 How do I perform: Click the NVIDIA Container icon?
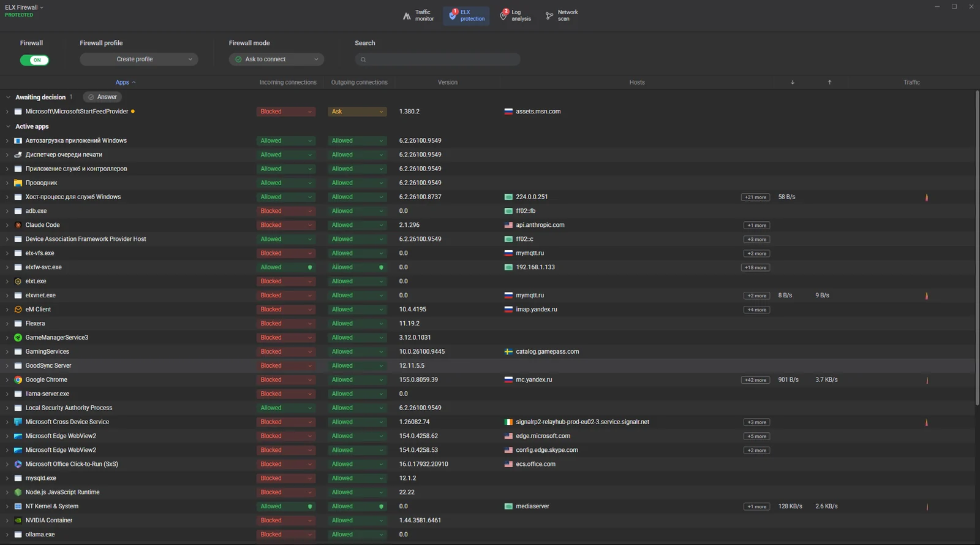(x=18, y=520)
